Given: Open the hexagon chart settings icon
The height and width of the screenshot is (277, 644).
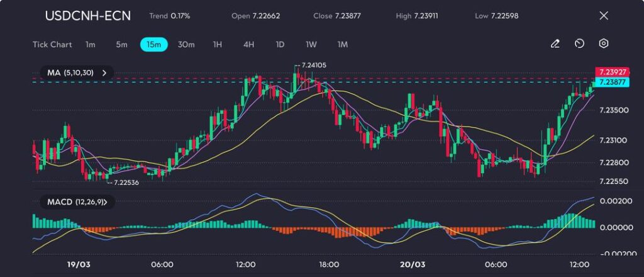Looking at the screenshot, I should 603,43.
